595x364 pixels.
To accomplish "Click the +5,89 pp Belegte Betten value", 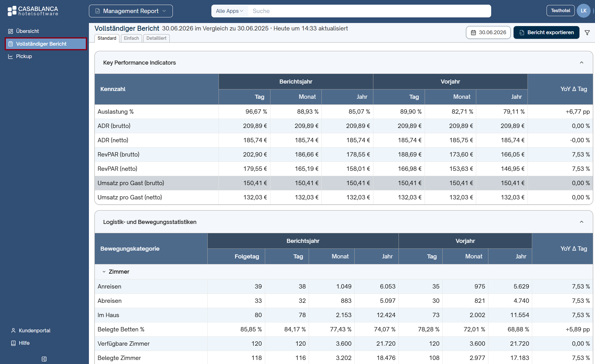I will pos(578,329).
